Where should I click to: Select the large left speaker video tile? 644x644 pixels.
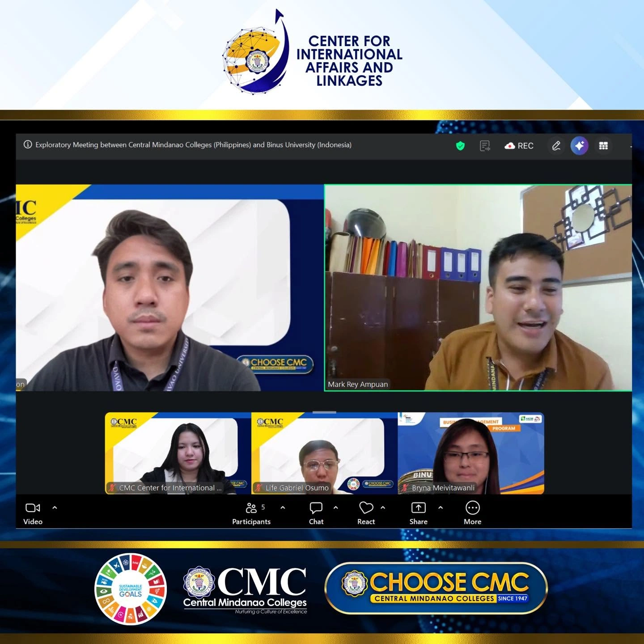(170, 288)
